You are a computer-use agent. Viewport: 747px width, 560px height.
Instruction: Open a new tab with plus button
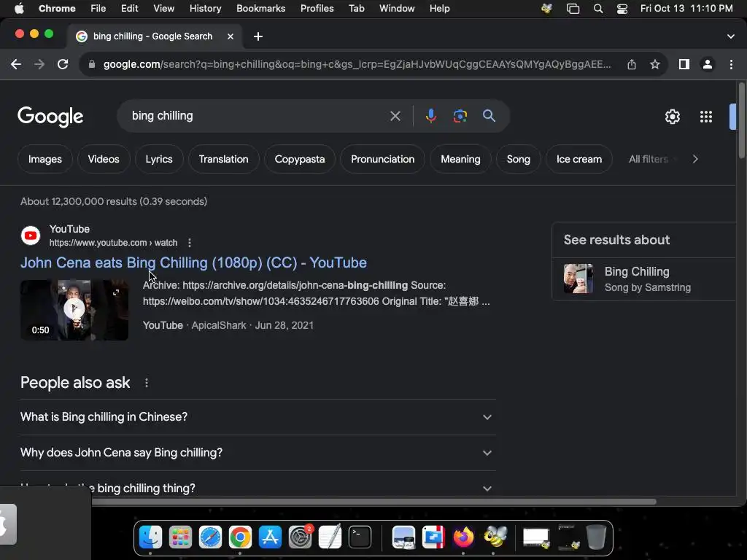(258, 36)
